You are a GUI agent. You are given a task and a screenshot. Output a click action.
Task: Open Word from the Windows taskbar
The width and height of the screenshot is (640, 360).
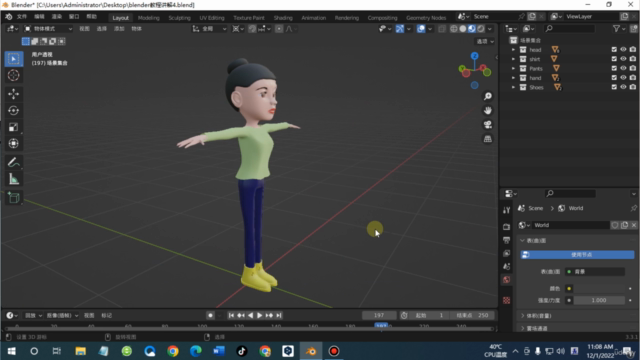click(x=219, y=351)
